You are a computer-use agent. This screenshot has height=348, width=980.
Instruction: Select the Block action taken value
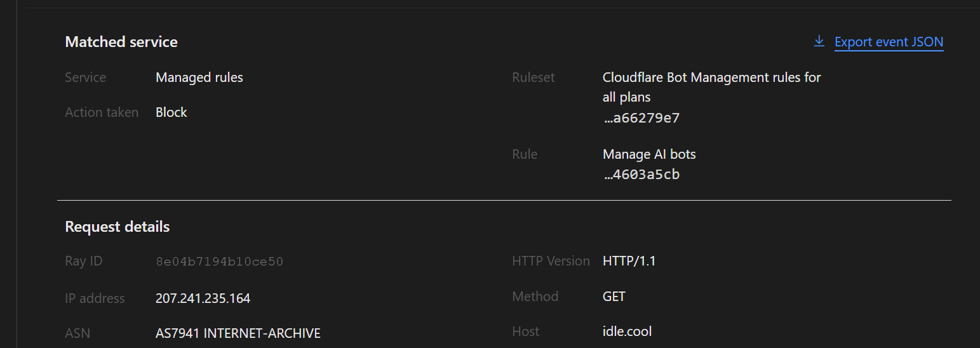pos(171,112)
